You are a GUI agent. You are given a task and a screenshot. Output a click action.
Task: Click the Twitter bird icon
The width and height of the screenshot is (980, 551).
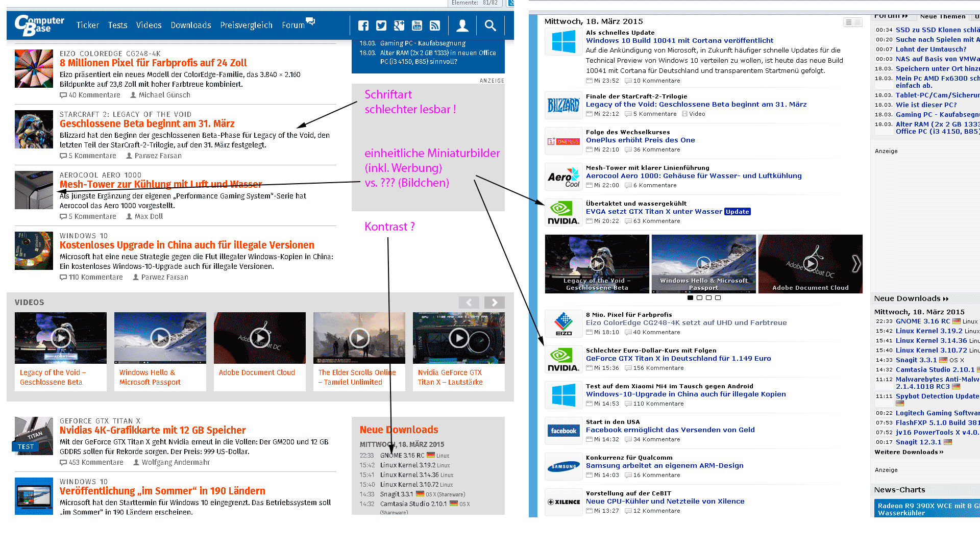(381, 26)
